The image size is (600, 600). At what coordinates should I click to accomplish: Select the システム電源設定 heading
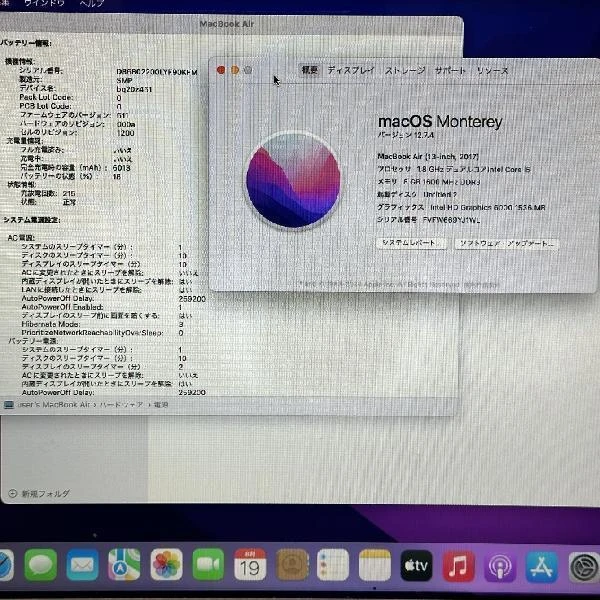(x=32, y=220)
